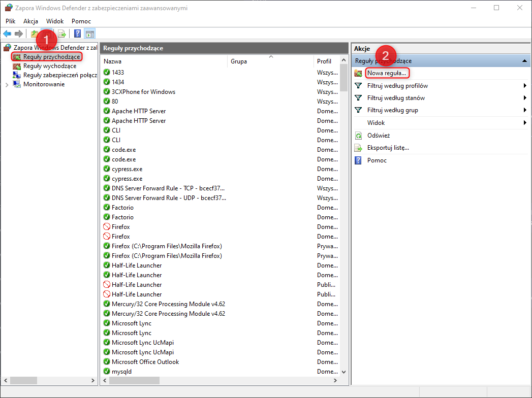Viewport: 532px width, 398px height.
Task: Open the Akcja menu
Action: [x=30, y=21]
